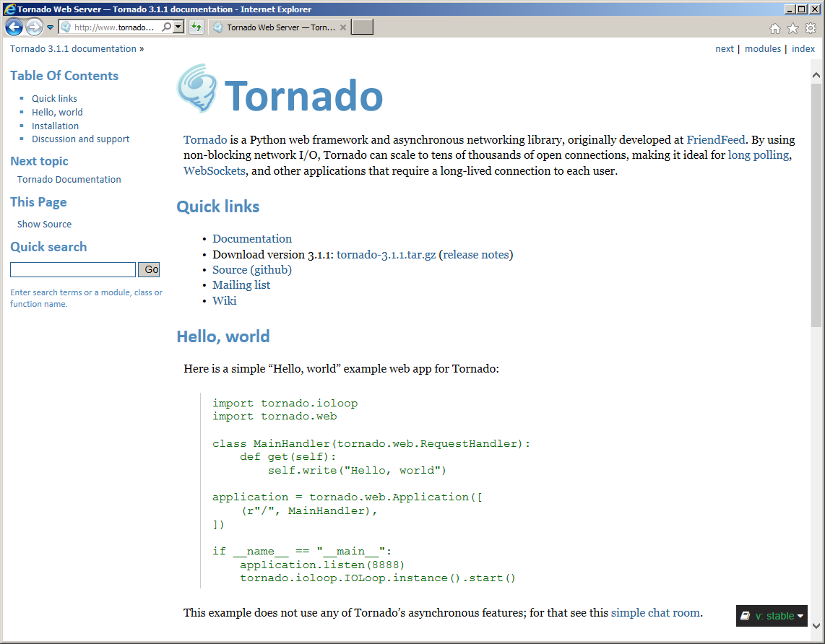Click the address bar URL field

(116, 27)
